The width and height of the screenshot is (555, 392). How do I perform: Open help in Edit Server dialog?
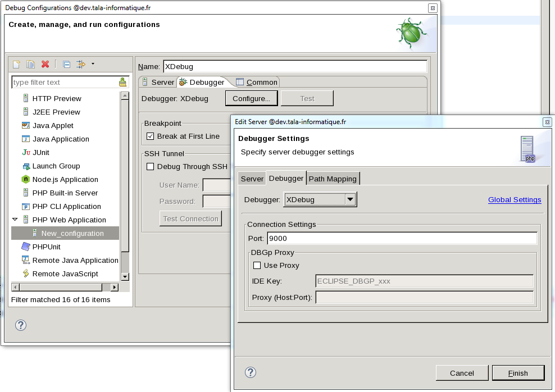tap(251, 372)
